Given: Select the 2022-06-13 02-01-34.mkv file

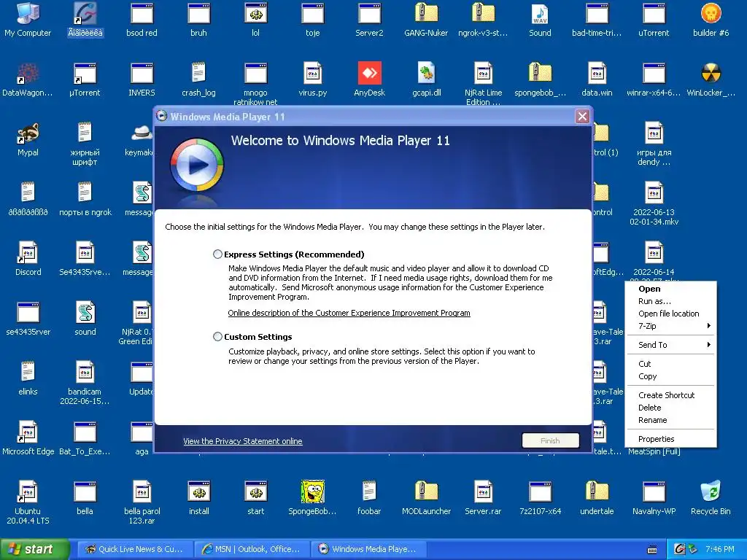Looking at the screenshot, I should [x=654, y=203].
